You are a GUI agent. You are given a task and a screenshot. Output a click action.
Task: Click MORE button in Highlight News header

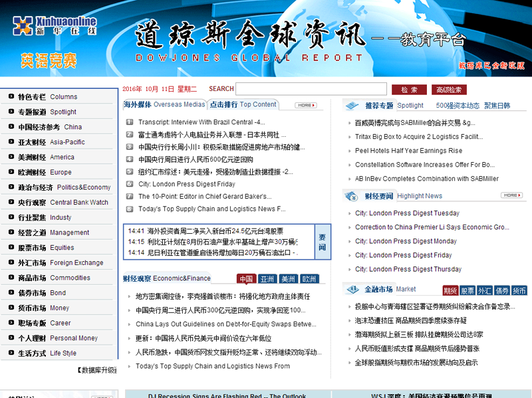click(x=511, y=195)
